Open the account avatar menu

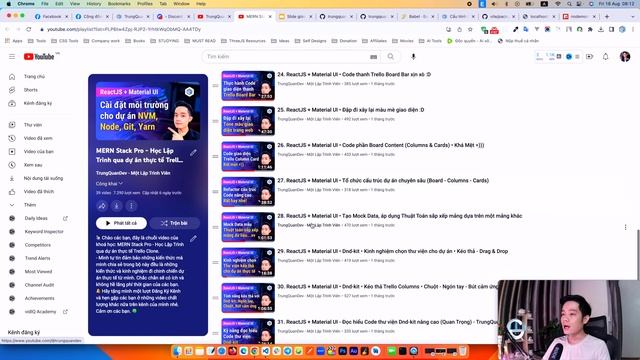click(624, 57)
